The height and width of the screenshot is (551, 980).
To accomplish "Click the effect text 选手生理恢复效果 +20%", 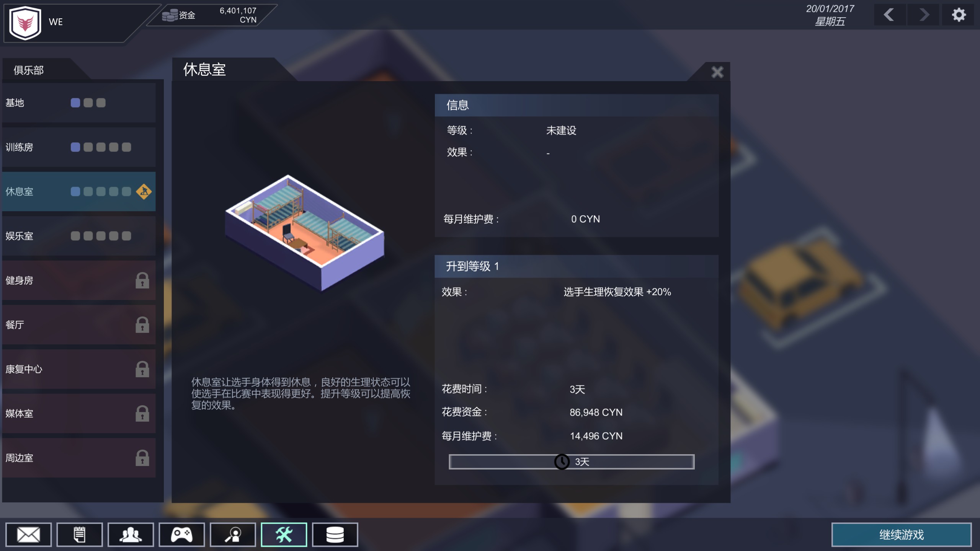I will (x=617, y=292).
